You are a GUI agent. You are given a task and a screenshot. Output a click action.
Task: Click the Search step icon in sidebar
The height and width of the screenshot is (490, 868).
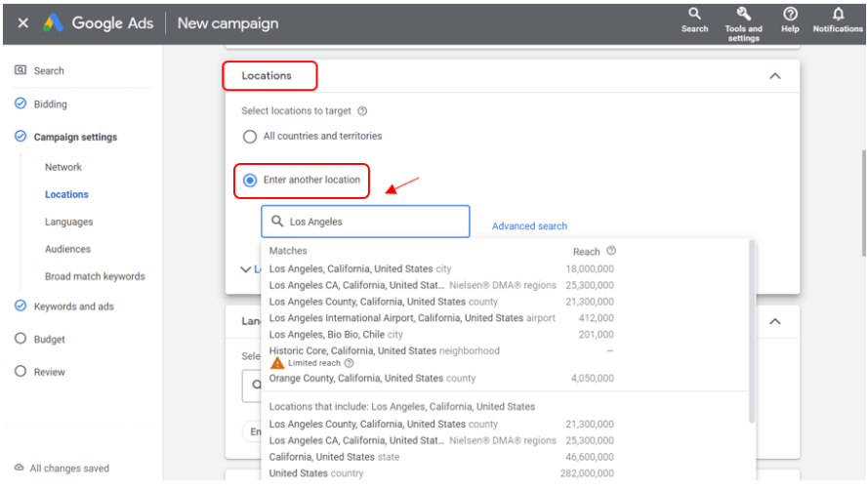click(x=21, y=70)
